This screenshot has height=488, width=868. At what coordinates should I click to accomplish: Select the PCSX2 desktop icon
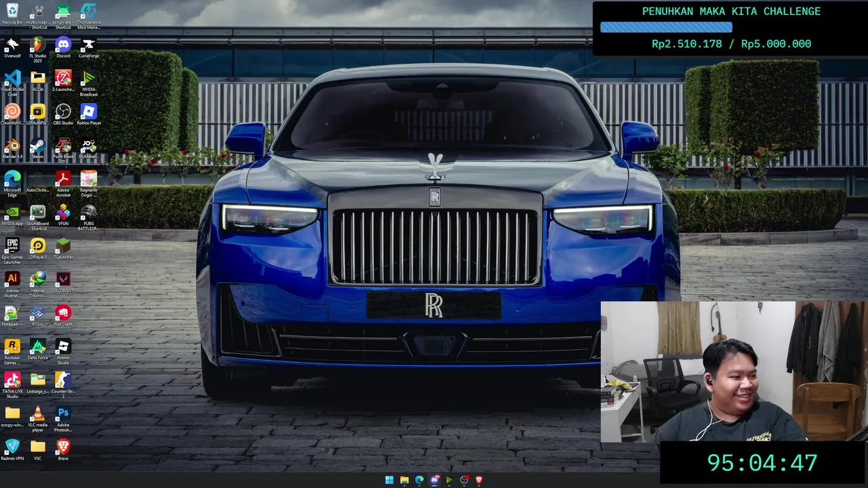[38, 316]
